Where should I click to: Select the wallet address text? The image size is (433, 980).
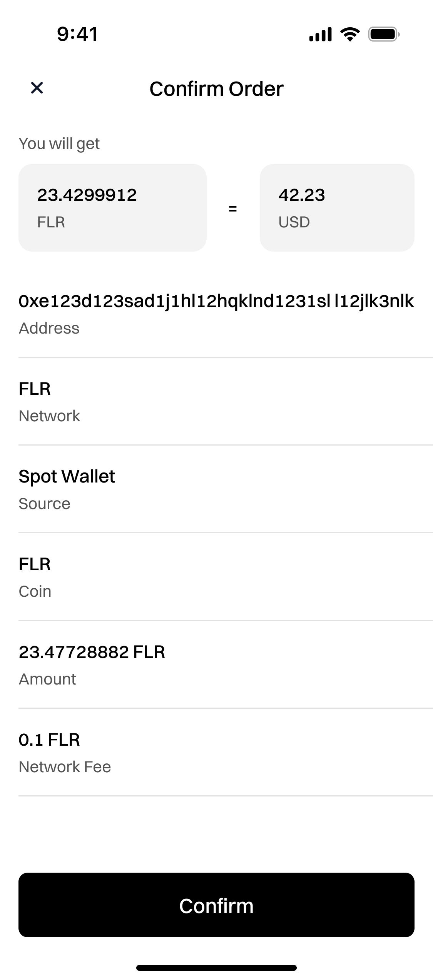coord(216,301)
